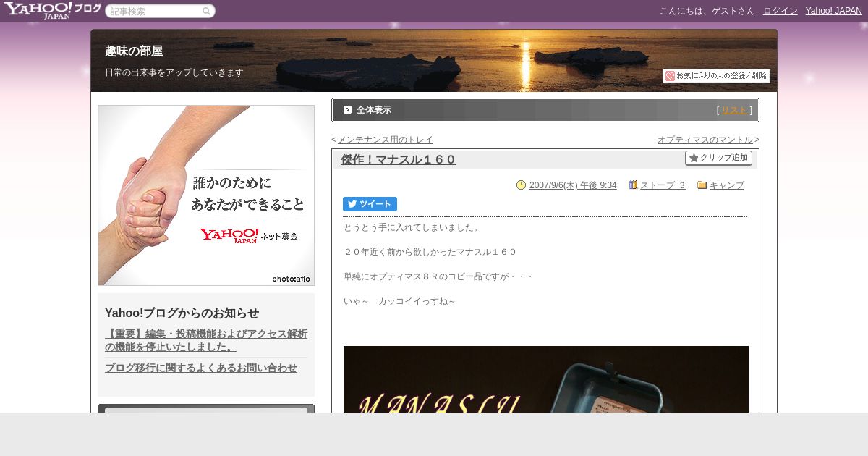The height and width of the screenshot is (456, 868).
Task: Open the Yahoo! ネット募金 ad banner
Action: pos(206,195)
